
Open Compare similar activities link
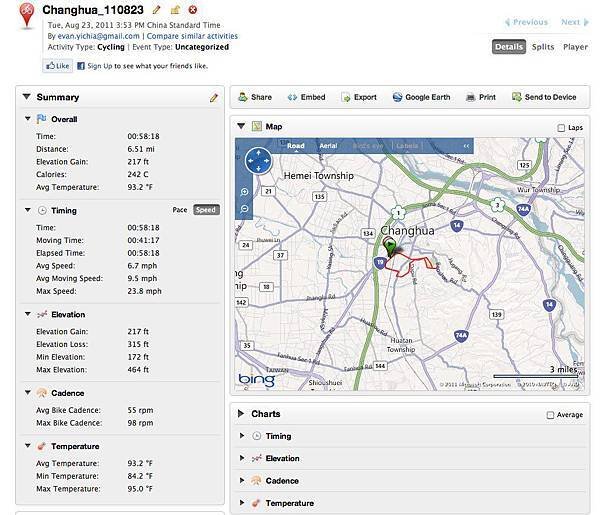tap(192, 36)
